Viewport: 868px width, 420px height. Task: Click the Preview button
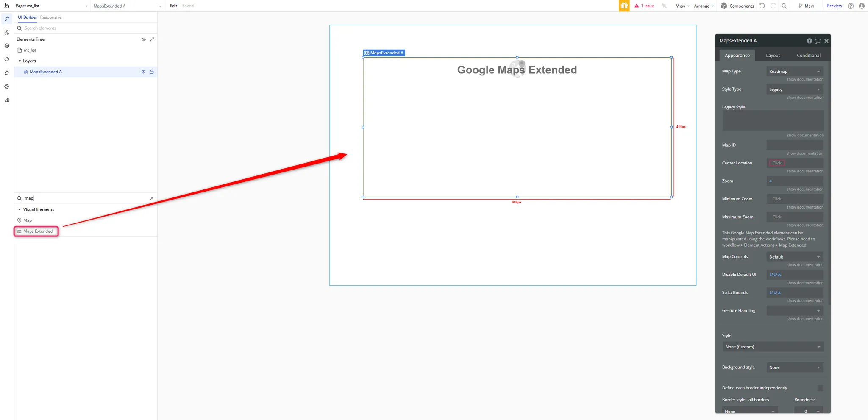pos(834,6)
